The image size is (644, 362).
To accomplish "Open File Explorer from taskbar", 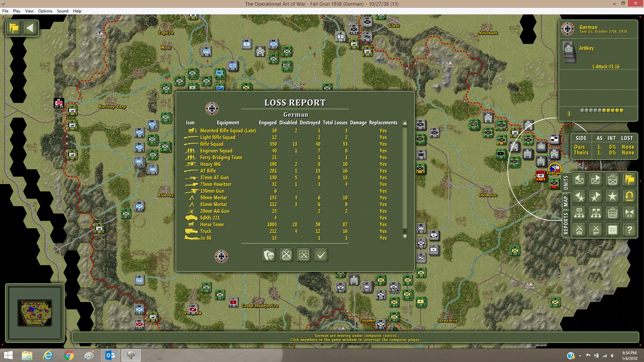I will coord(27,355).
